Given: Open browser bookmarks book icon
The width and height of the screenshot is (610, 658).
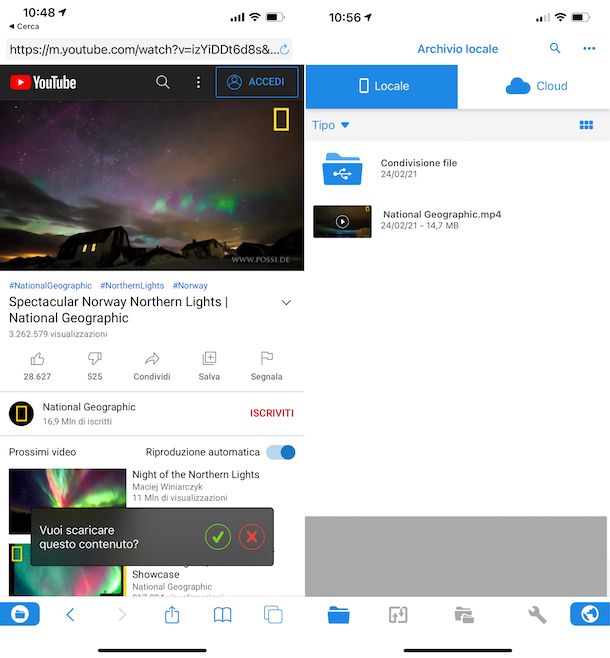Looking at the screenshot, I should point(222,615).
